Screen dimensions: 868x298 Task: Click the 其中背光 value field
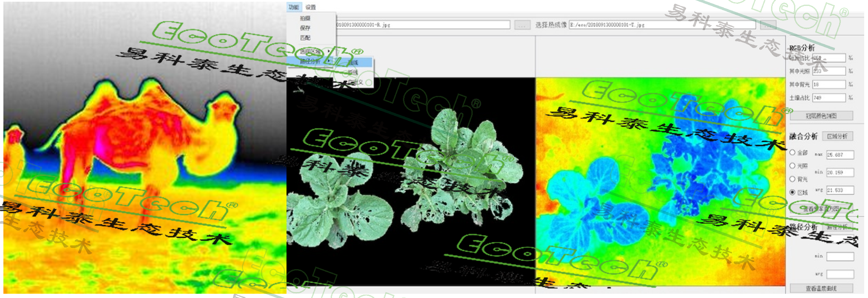pos(829,84)
